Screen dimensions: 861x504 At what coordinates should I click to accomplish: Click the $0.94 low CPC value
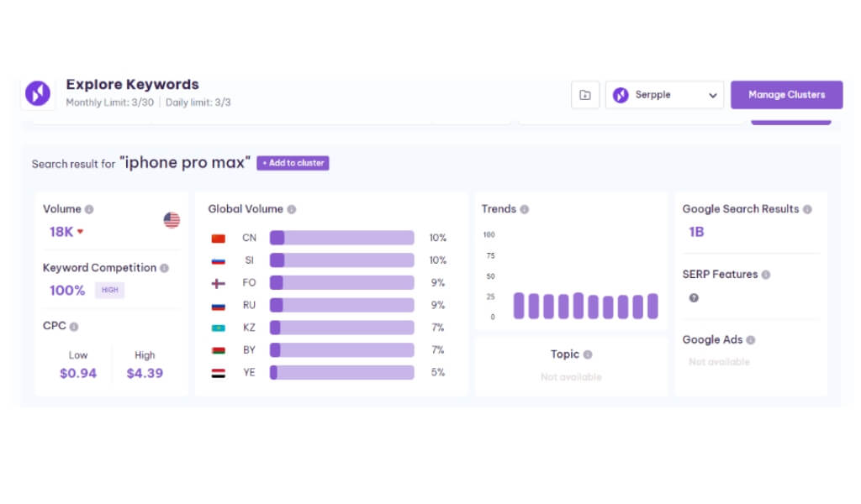point(78,373)
